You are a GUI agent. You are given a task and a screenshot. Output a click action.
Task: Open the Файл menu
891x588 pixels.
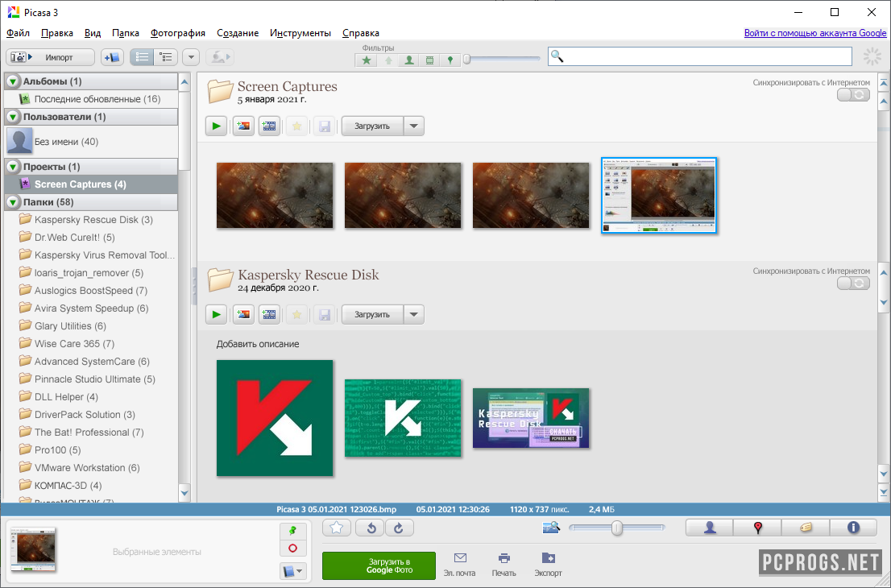coord(19,33)
